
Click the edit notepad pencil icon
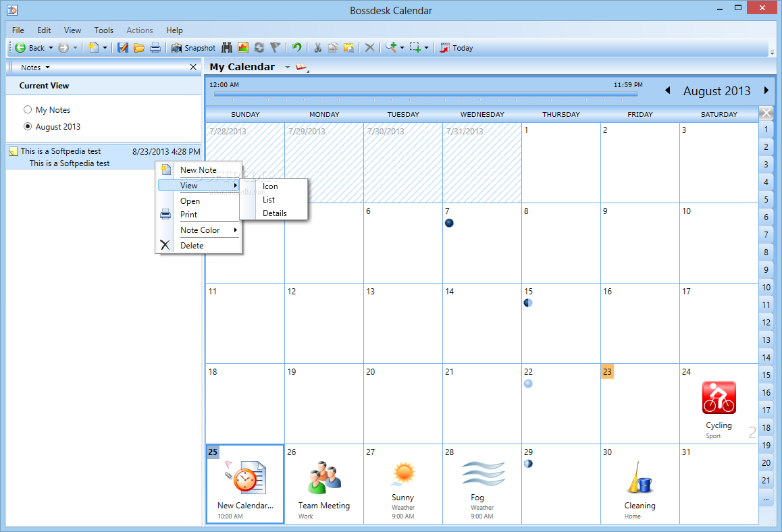tap(123, 48)
